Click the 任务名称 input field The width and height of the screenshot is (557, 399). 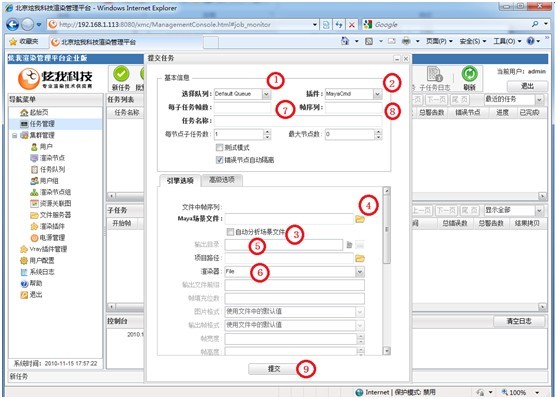click(298, 121)
